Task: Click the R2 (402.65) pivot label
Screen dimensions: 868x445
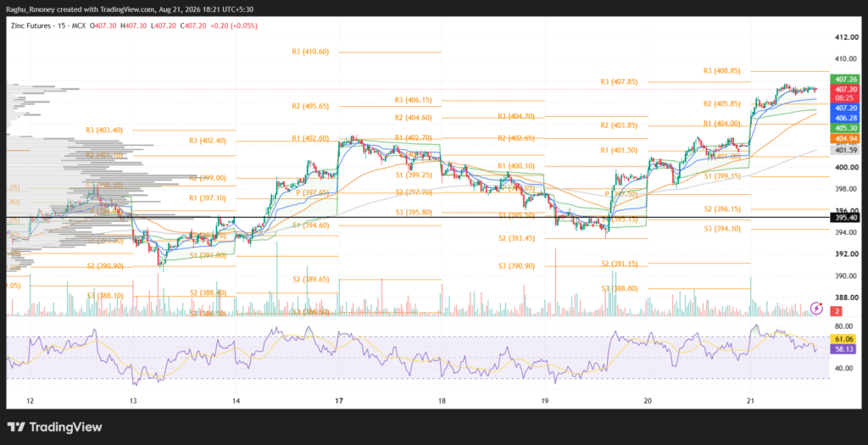Action: [516, 138]
